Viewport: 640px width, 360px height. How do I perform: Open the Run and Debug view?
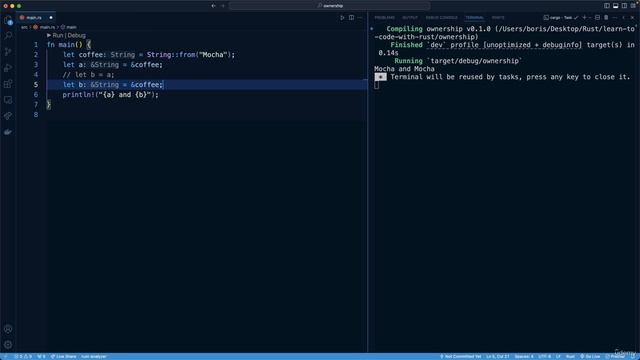(8, 68)
